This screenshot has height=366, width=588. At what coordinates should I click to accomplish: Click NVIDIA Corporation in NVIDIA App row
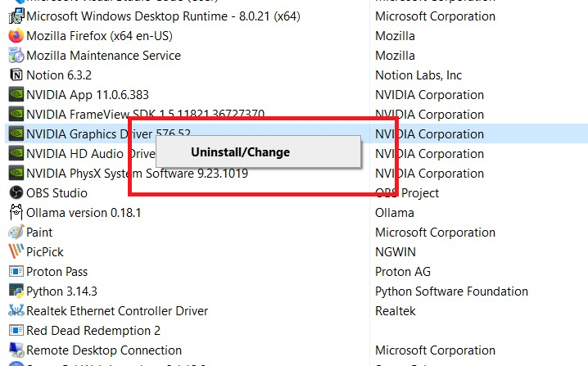pyautogui.click(x=430, y=94)
